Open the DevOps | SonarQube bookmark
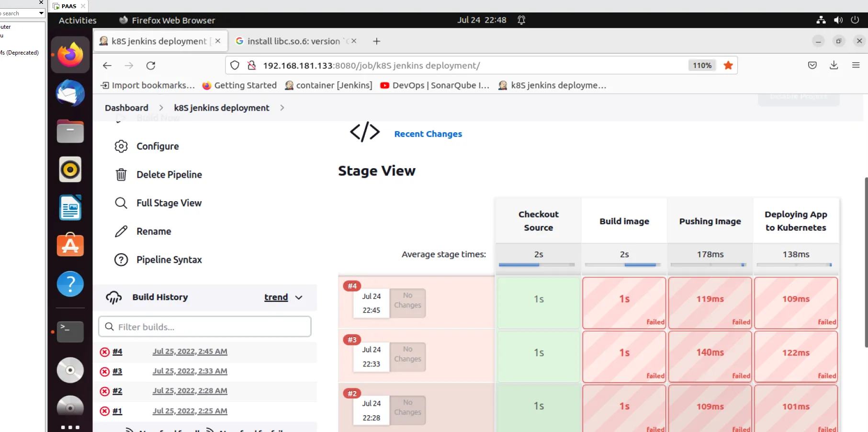Viewport: 868px width, 432px height. click(x=435, y=85)
